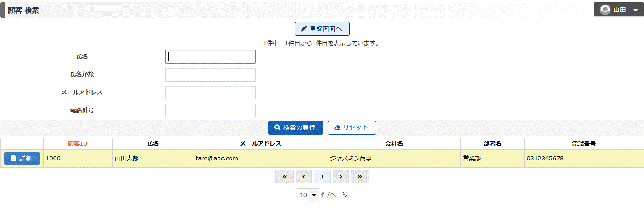Image resolution: width=644 pixels, height=208 pixels.
Task: Open 詳細 for customer 1000
Action: point(22,158)
